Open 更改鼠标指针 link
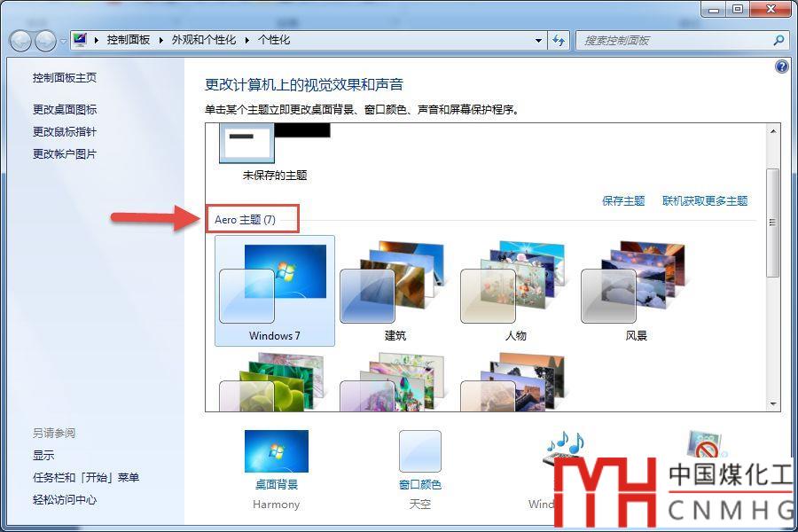The height and width of the screenshot is (532, 798). click(x=65, y=132)
